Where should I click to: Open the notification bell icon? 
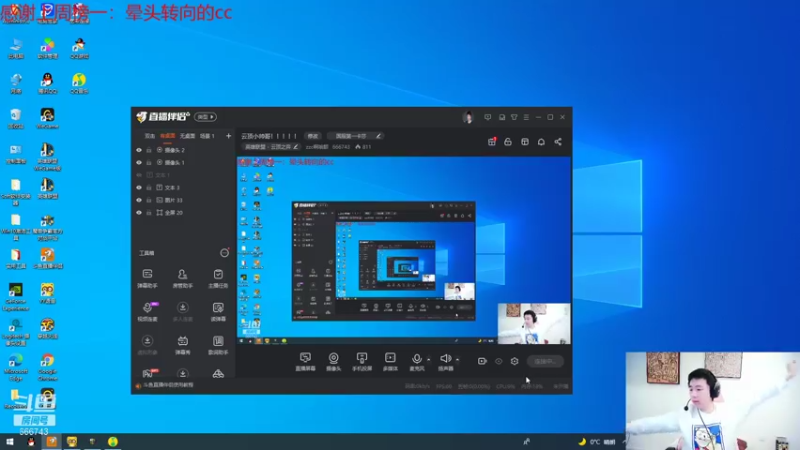pos(541,142)
